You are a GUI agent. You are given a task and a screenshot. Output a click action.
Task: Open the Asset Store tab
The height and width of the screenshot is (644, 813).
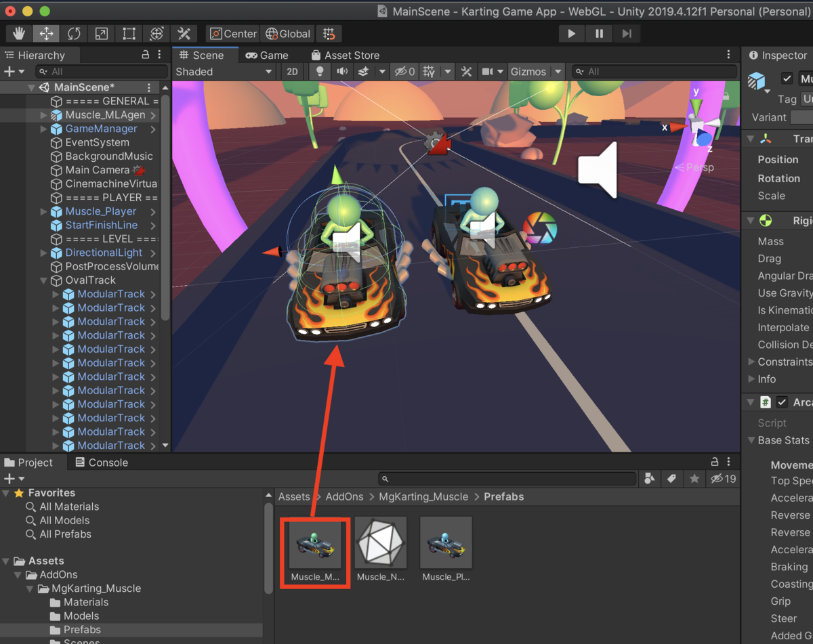[345, 56]
